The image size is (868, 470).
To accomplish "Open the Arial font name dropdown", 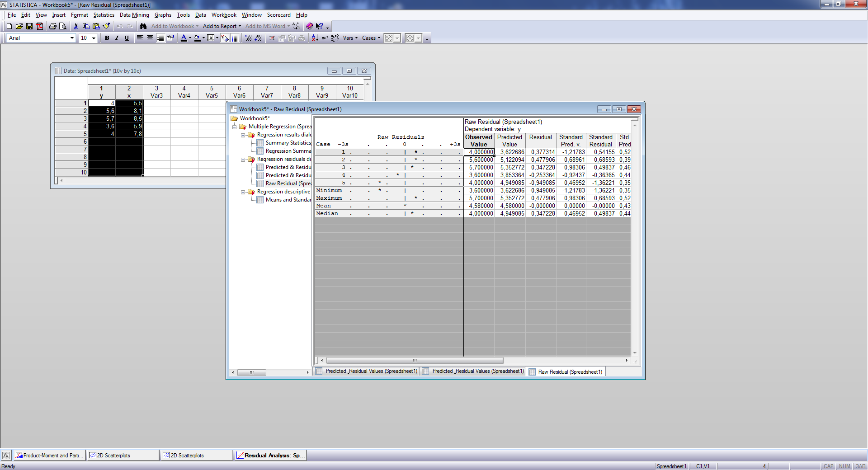I will pos(72,38).
